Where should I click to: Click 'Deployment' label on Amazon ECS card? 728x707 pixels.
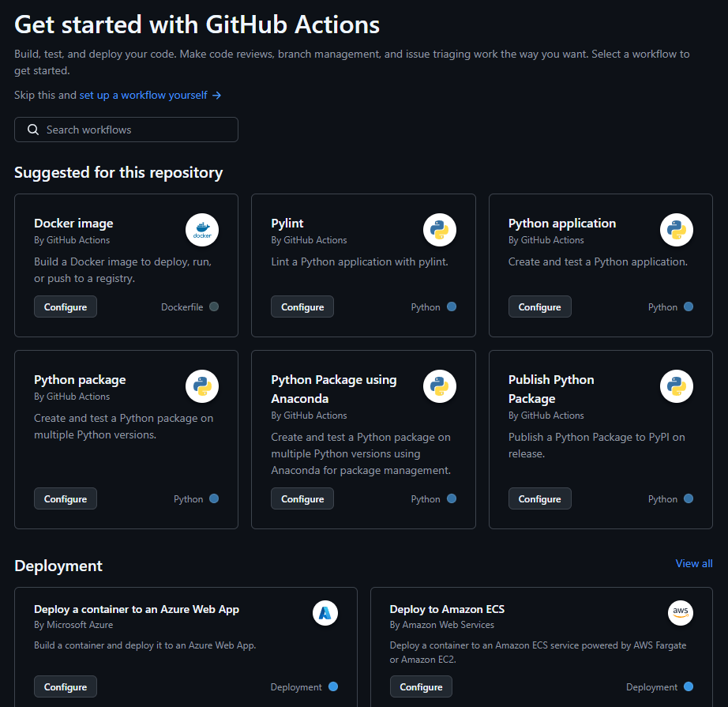pyautogui.click(x=652, y=687)
